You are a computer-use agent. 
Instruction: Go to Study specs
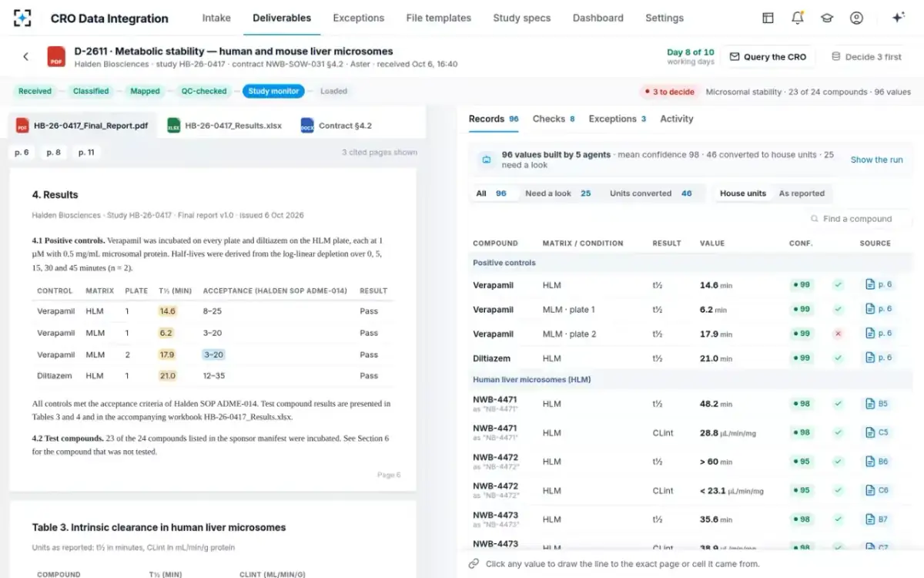click(521, 18)
